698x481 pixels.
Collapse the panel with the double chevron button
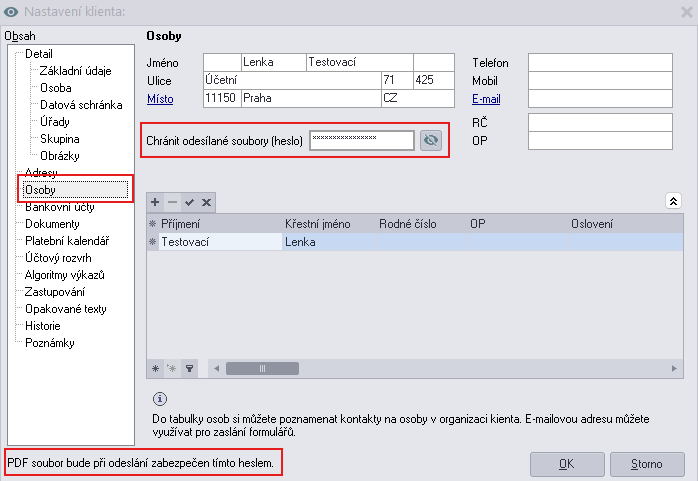point(673,201)
